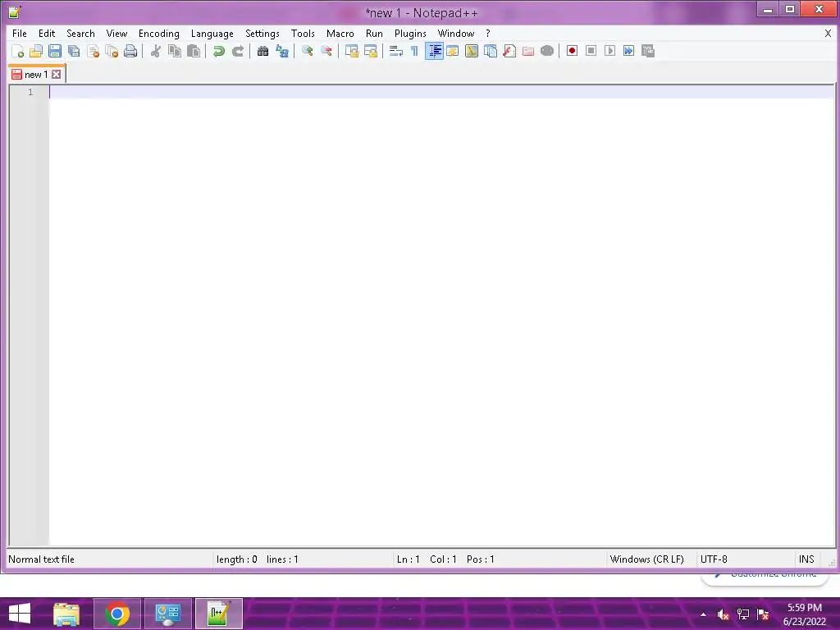Select the new 1 document tab
The height and width of the screenshot is (630, 840).
point(36,75)
